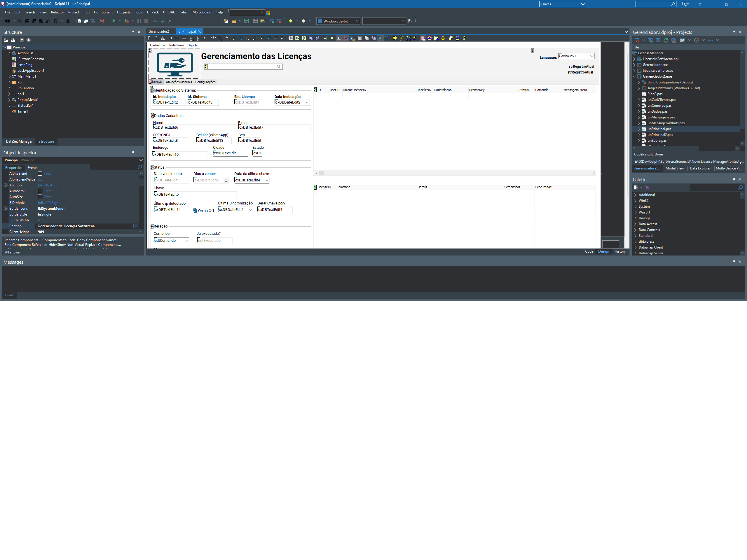Image resolution: width=747 pixels, height=560 pixels.
Task: Click green Refresh icon in Projects panel
Action: [666, 40]
